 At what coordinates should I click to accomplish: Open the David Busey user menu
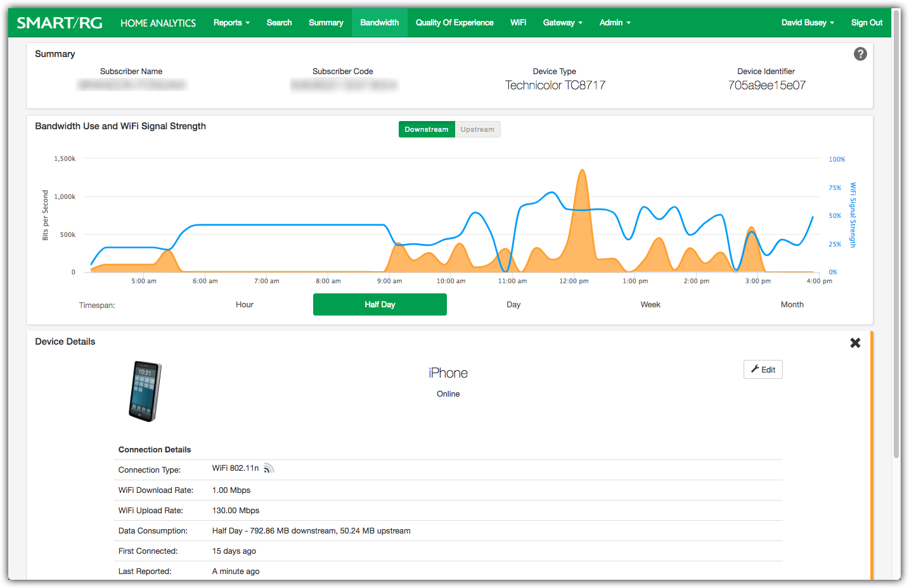point(806,22)
